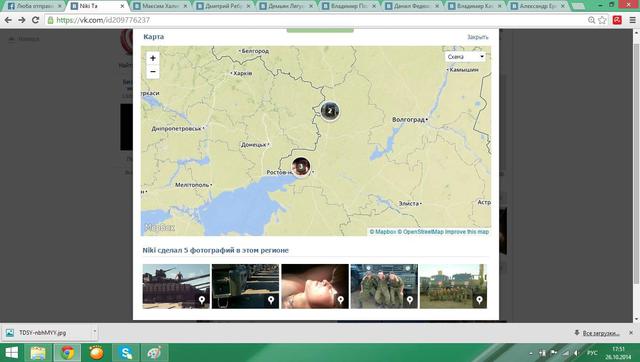Screen dimensions: 640x362
Task: Open File Explorer from the taskbar
Action: click(38, 353)
